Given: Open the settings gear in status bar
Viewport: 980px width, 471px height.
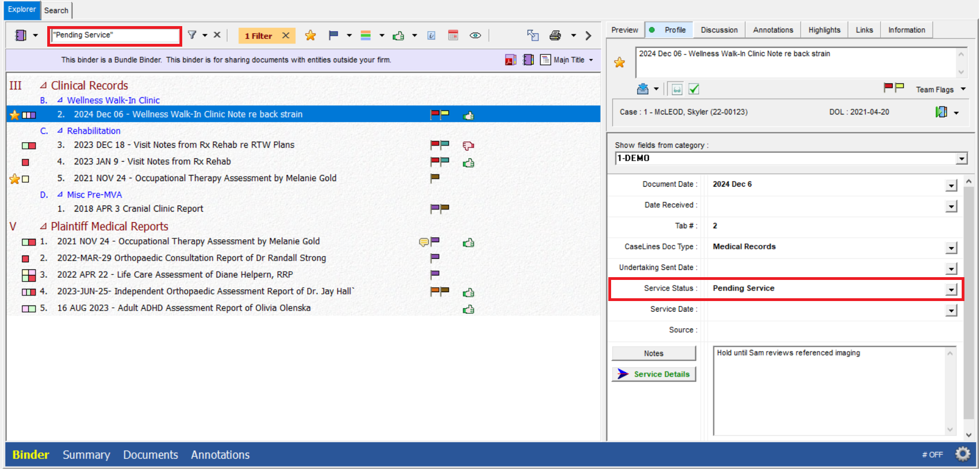Looking at the screenshot, I should point(963,454).
